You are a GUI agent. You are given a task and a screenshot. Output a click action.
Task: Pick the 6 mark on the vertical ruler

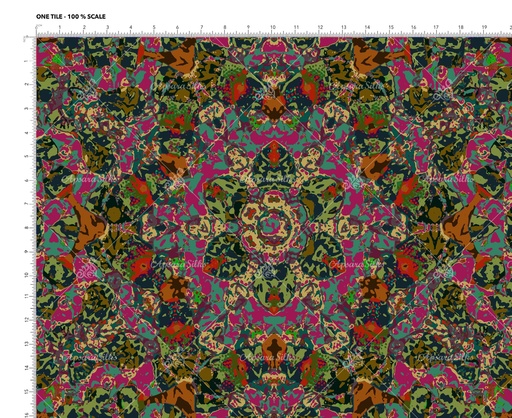[x=27, y=180]
